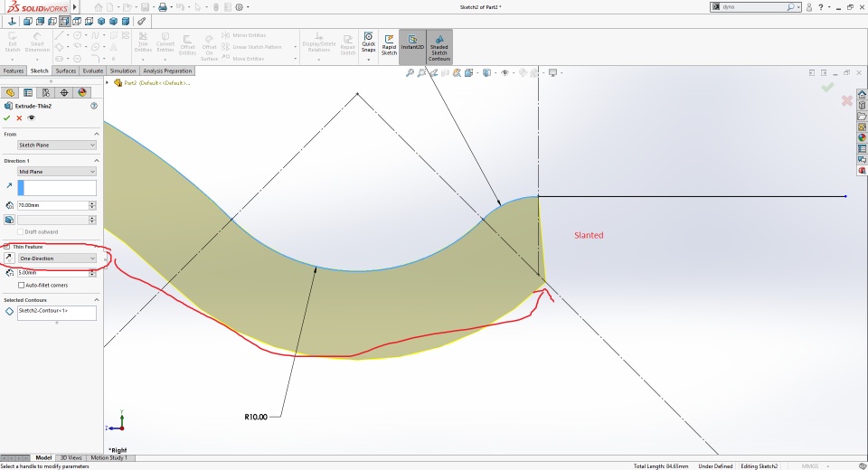868x470 pixels.
Task: Click the Home icon in title bar
Action: pos(99,7)
